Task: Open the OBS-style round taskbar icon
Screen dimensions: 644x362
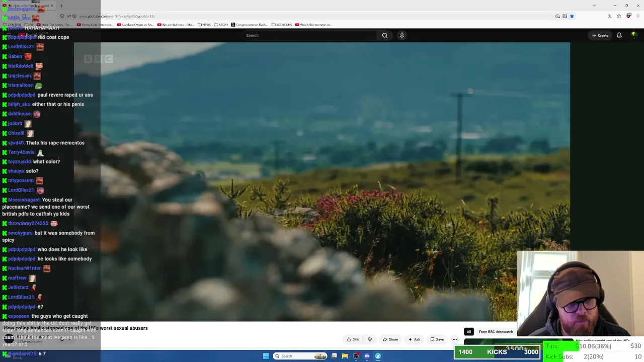Action: click(356, 356)
